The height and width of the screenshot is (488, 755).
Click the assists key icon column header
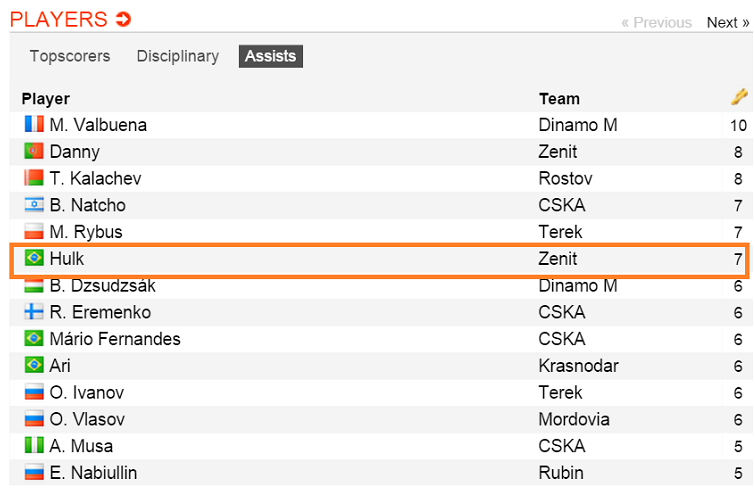(738, 97)
